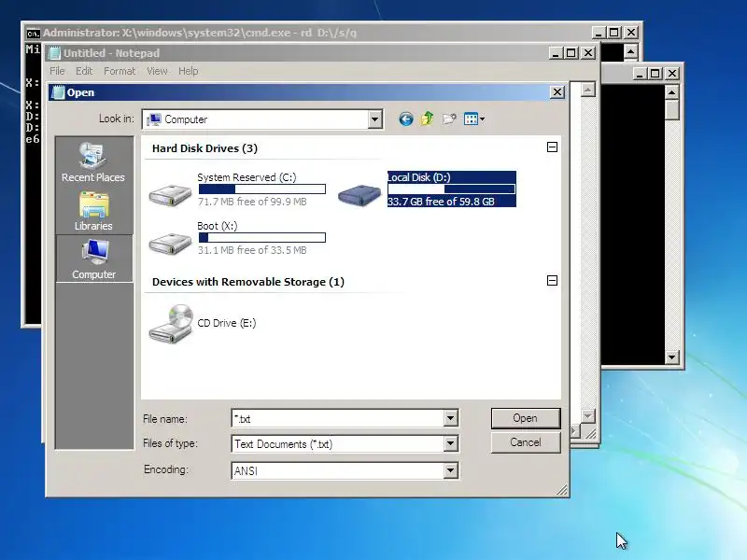Select the Boot (X:) drive icon
The height and width of the screenshot is (560, 747).
[x=170, y=244]
